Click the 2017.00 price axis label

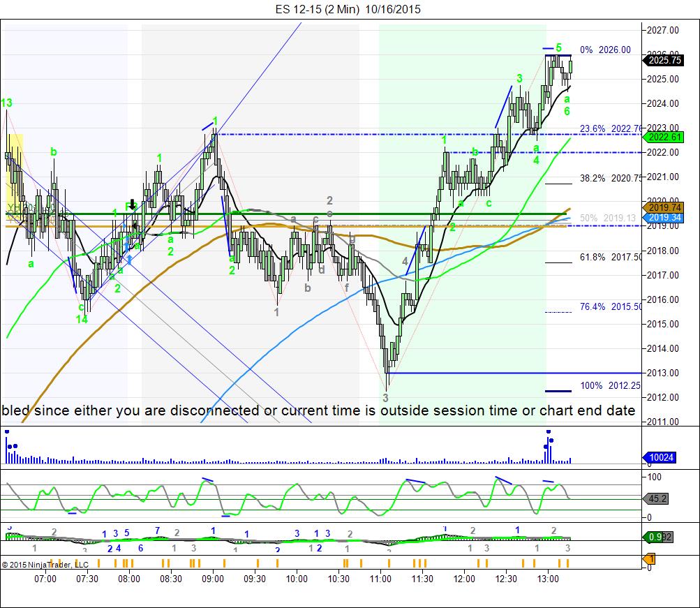tap(663, 276)
